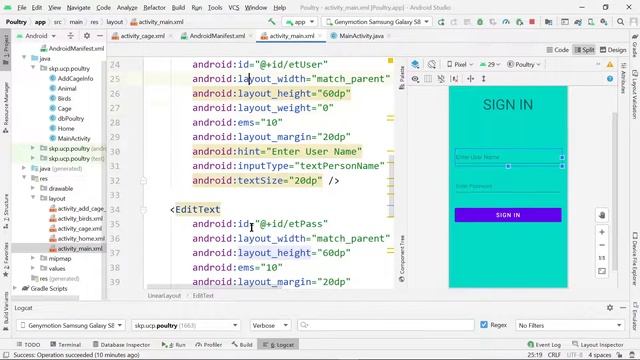Screen dimensions: 640x360
Task: Open the Terminal tool window
Action: [66, 344]
